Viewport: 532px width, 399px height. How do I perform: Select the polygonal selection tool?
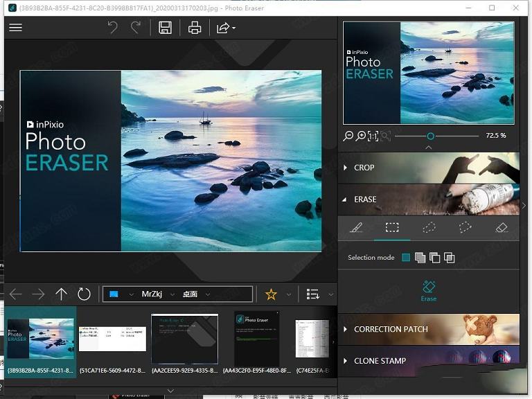(x=465, y=227)
